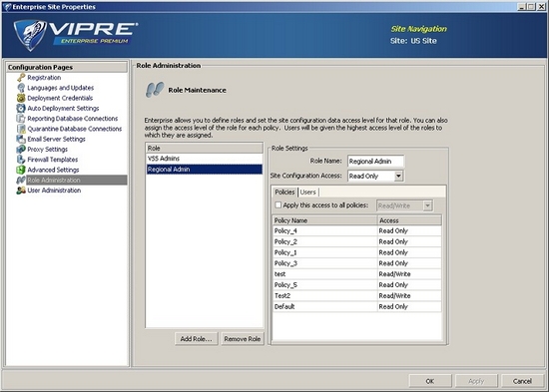The height and width of the screenshot is (392, 549).
Task: Click the Remove Role button
Action: (x=243, y=339)
